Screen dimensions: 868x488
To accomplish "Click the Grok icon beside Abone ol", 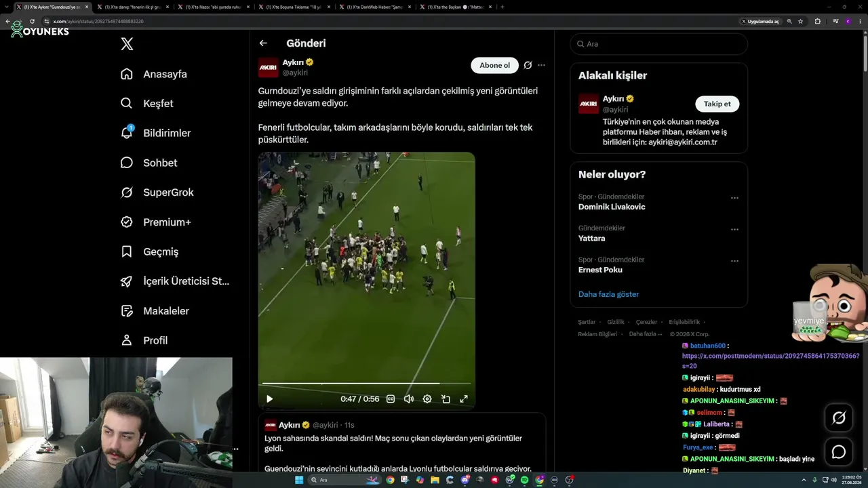I will [528, 65].
